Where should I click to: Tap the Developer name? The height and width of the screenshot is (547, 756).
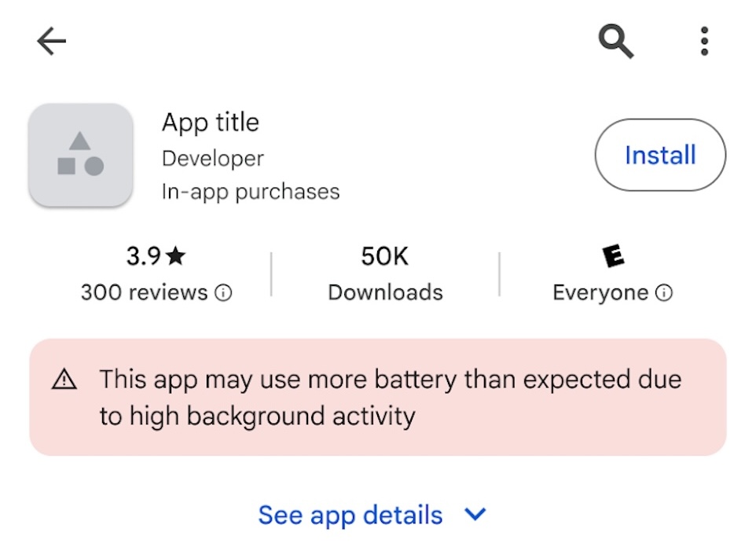pos(212,158)
